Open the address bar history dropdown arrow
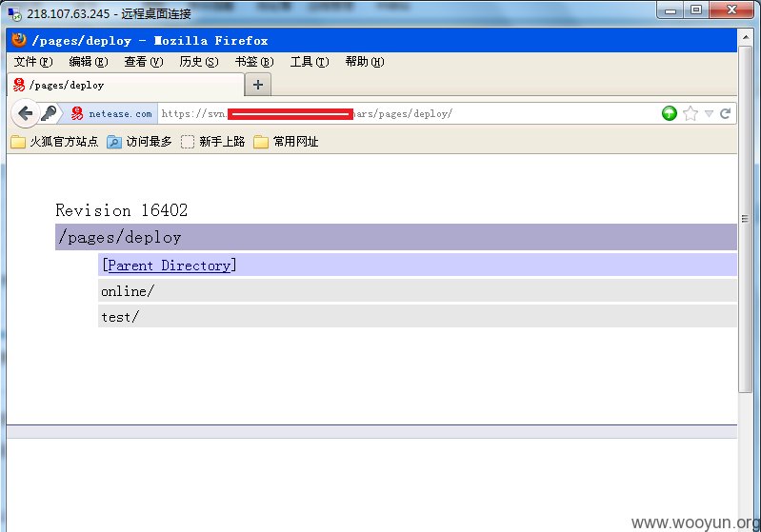The image size is (761, 532). [x=709, y=114]
